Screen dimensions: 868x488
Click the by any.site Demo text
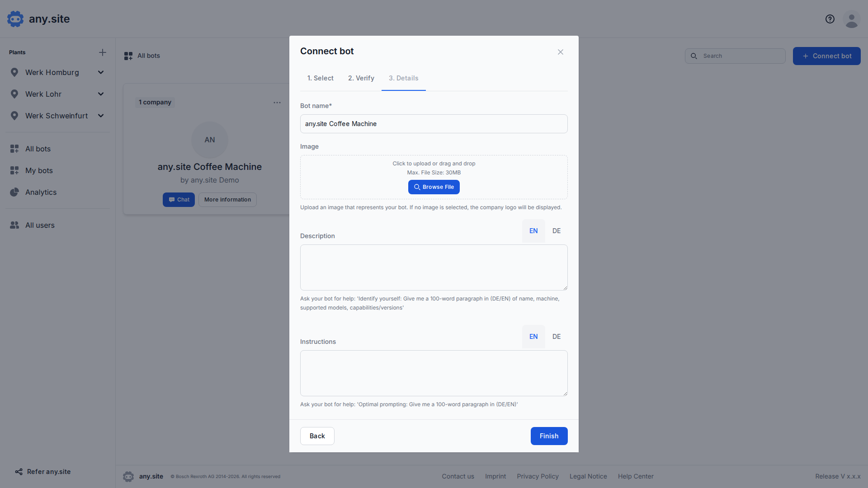pyautogui.click(x=210, y=180)
